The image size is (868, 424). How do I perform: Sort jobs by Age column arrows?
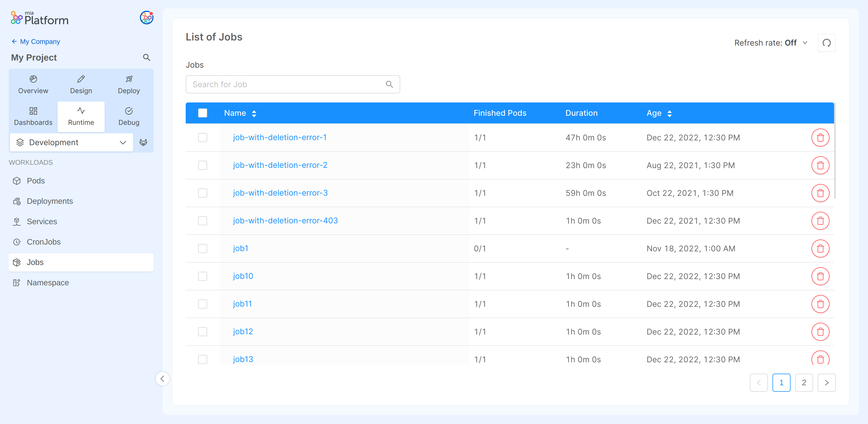pyautogui.click(x=669, y=113)
